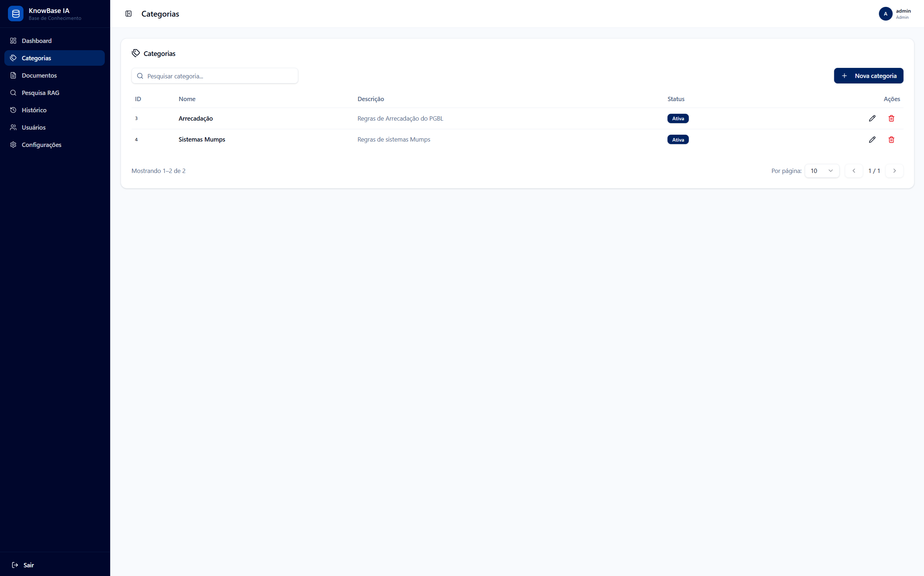This screenshot has height=576, width=924.
Task: Click the Sistemas Mumps name cell
Action: 202,139
